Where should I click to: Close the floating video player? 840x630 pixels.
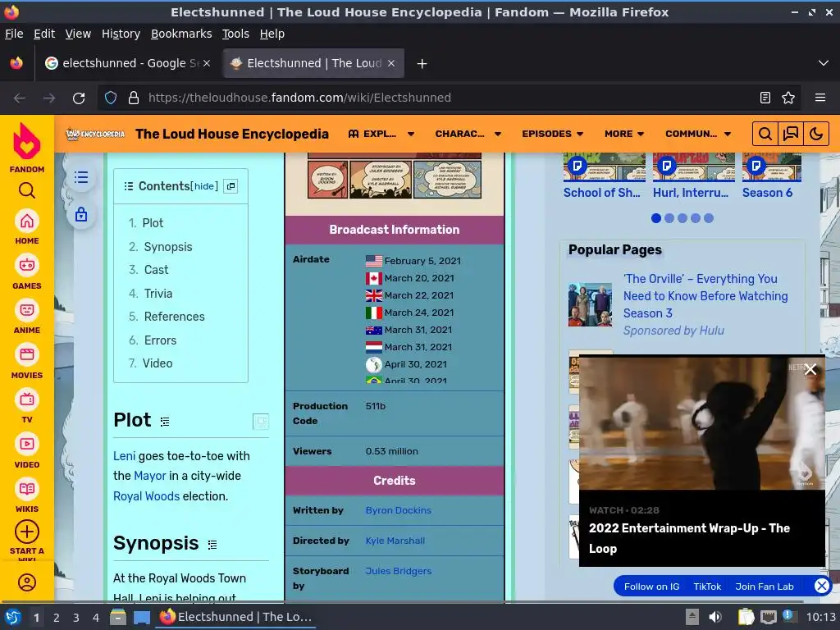[x=810, y=369]
